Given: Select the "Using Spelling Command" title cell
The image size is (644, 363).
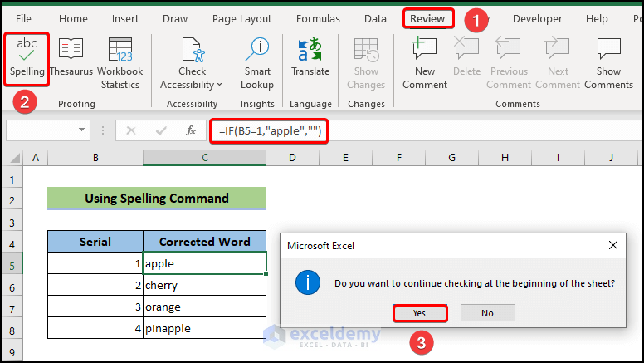Looking at the screenshot, I should (x=157, y=199).
